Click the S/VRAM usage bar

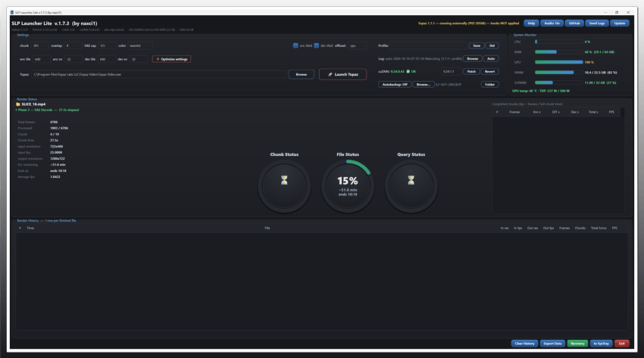[558, 82]
